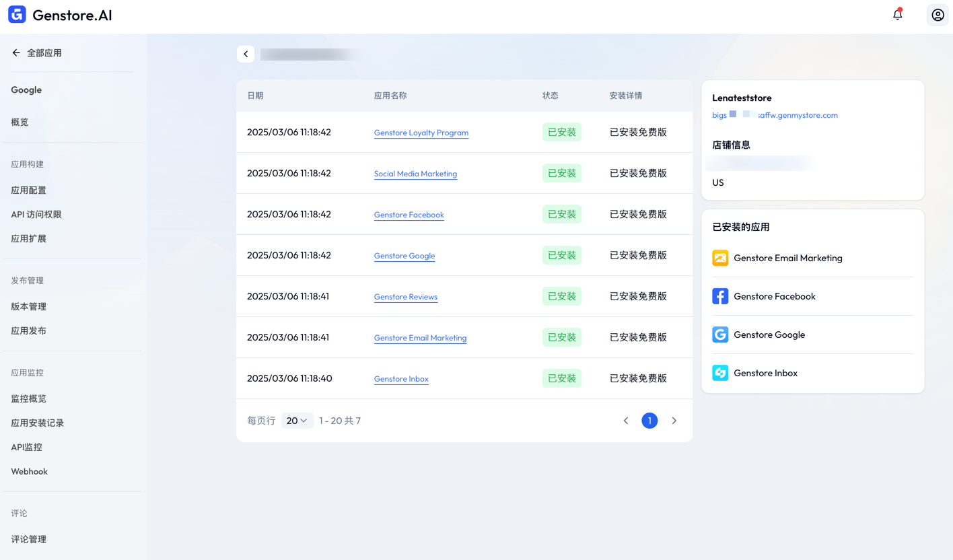This screenshot has width=953, height=560.
Task: Click the Genstore Email Marketing app icon
Action: point(720,258)
